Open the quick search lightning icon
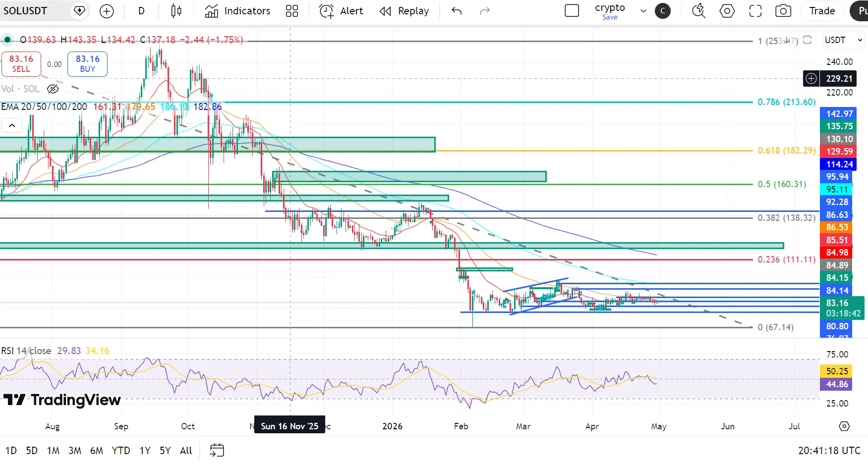This screenshot has width=868, height=464. point(699,11)
